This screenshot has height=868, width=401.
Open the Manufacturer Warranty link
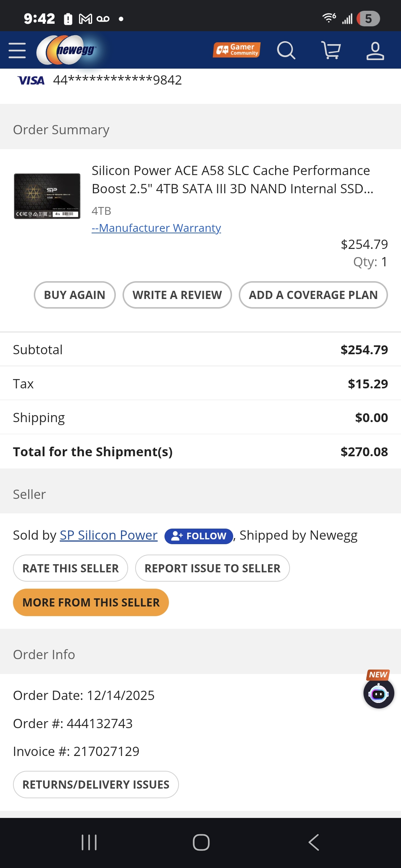pos(156,228)
